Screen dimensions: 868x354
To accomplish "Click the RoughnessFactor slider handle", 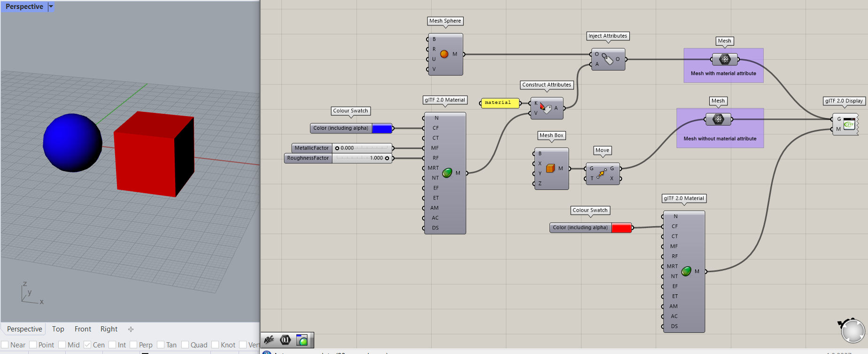I will point(387,158).
